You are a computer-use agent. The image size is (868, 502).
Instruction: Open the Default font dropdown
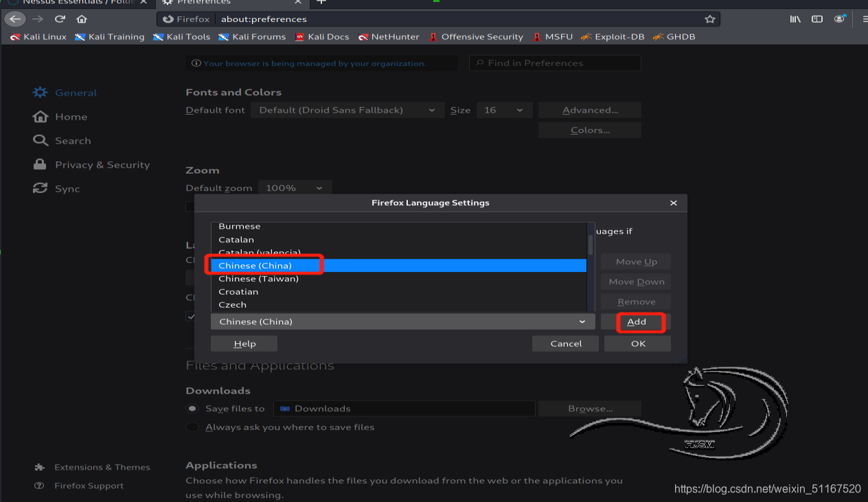point(346,110)
